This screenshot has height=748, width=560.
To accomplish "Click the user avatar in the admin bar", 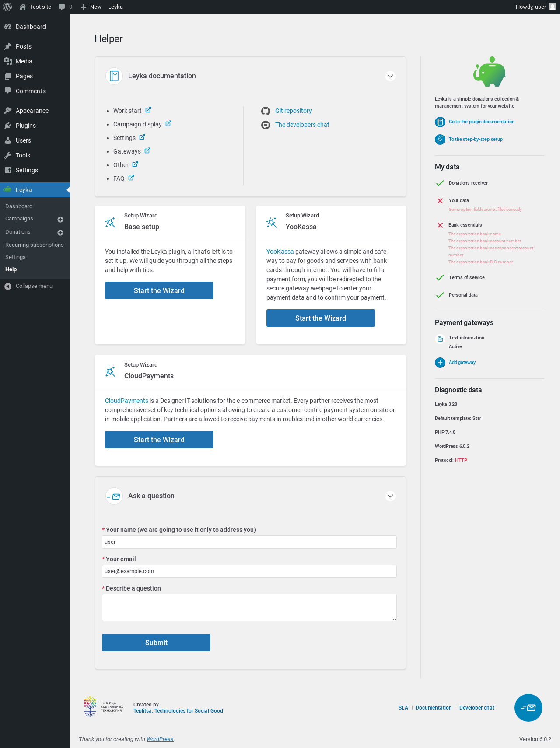I will (x=553, y=7).
